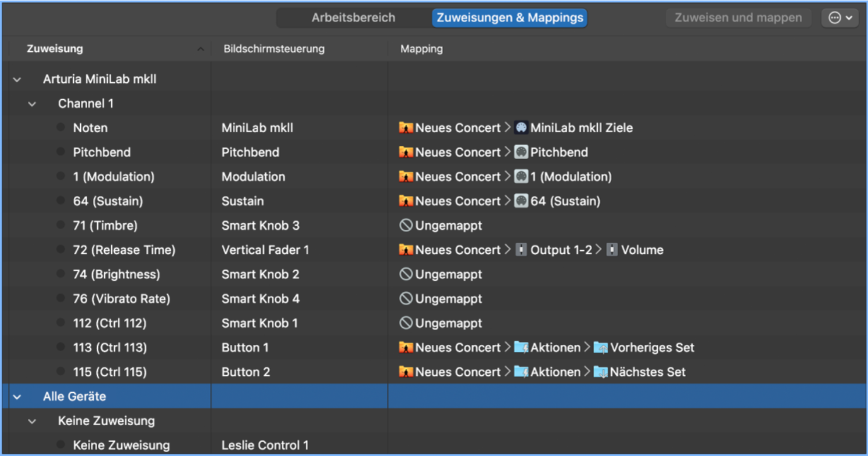Collapse the Arturia MiniLab mkII device group
Viewport: 868px width, 456px height.
click(16, 79)
